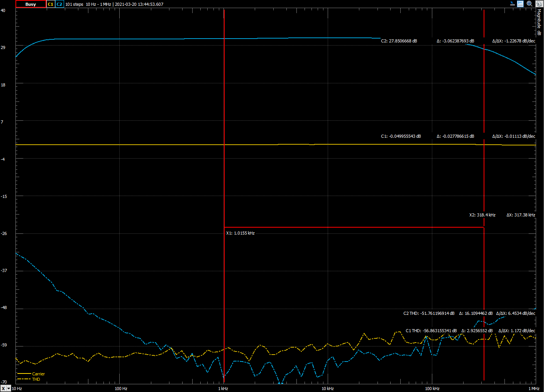Toggle channel C2 trace
Viewport: 545px width, 392px height.
[59, 4]
